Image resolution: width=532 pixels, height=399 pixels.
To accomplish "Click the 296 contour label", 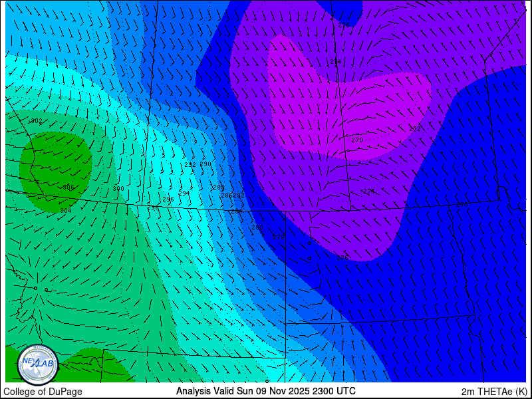I will (x=168, y=199).
